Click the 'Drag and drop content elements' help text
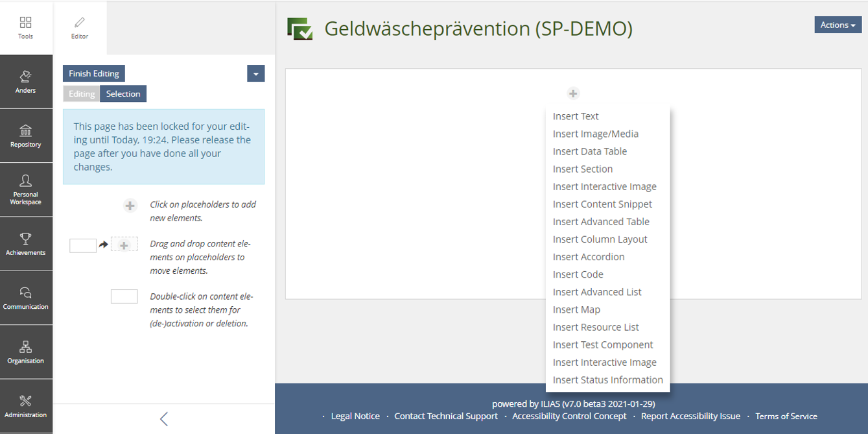Viewport: 868px width, 434px height. [x=200, y=257]
